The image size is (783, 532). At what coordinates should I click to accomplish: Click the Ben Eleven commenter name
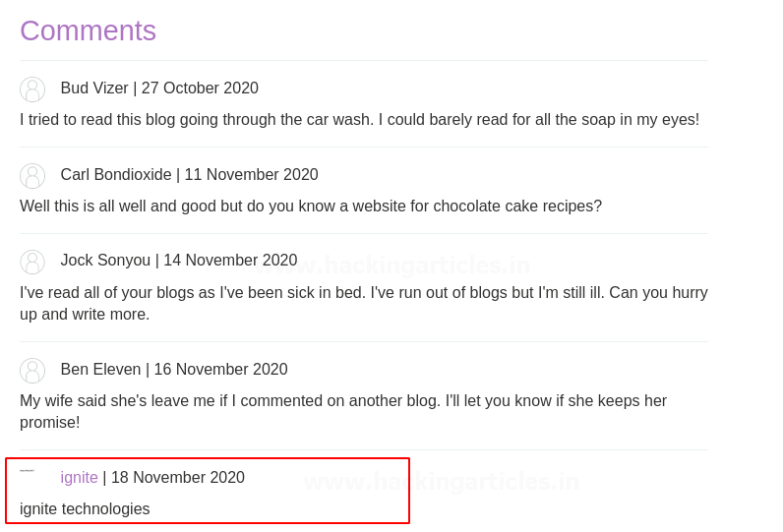coord(100,370)
